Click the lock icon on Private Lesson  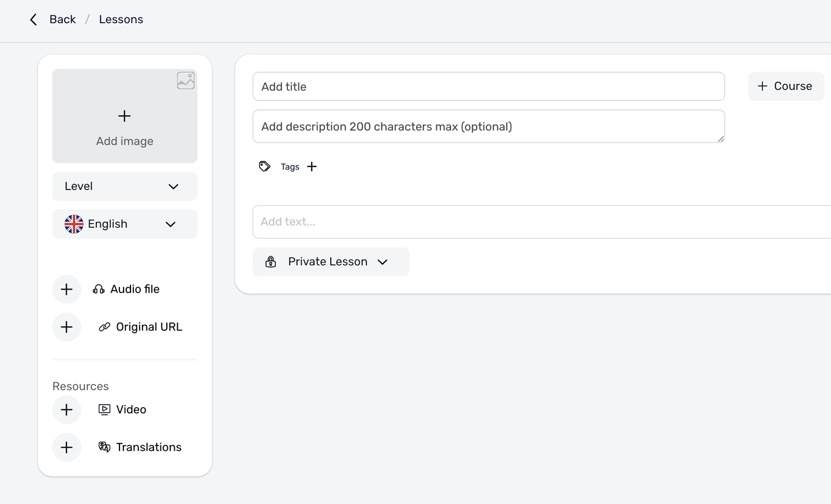coord(271,262)
